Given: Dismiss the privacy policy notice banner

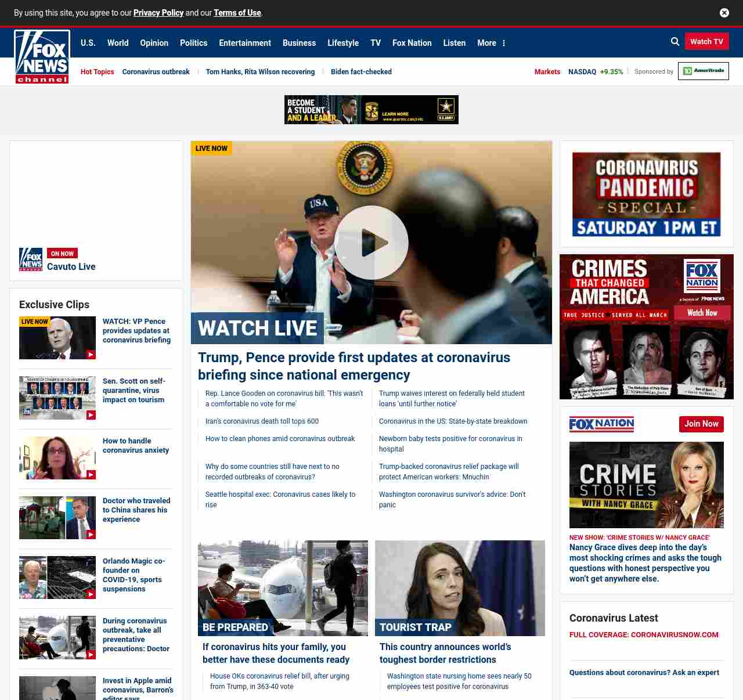Looking at the screenshot, I should 724,13.
